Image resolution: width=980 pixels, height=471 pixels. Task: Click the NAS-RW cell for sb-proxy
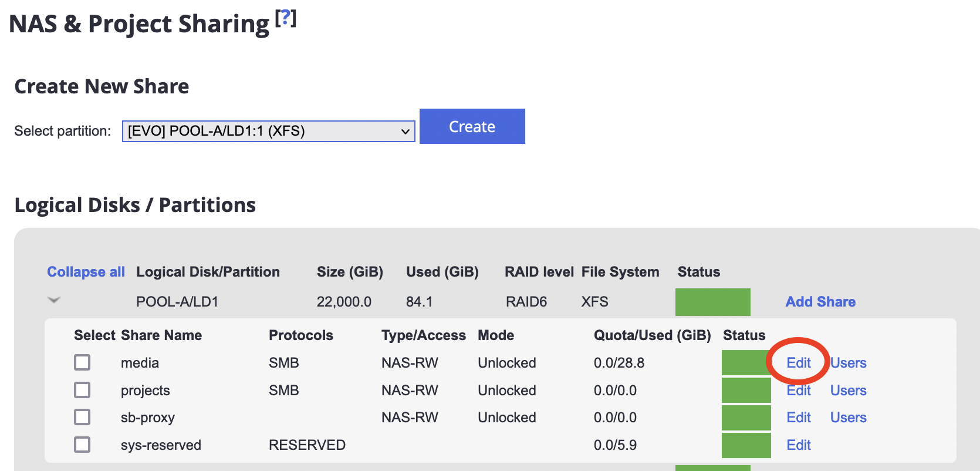tap(410, 418)
